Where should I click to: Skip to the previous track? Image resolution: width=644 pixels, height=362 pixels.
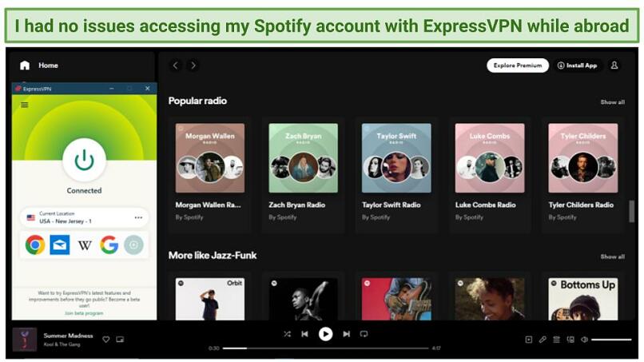tap(304, 334)
